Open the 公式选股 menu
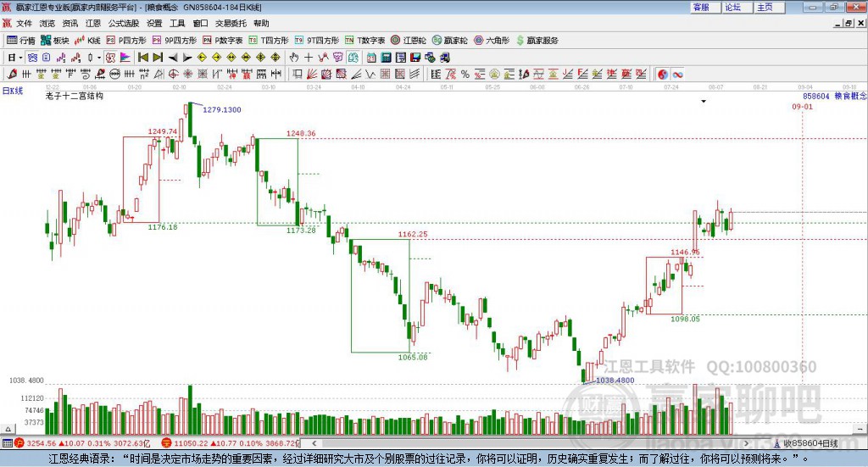 click(124, 23)
